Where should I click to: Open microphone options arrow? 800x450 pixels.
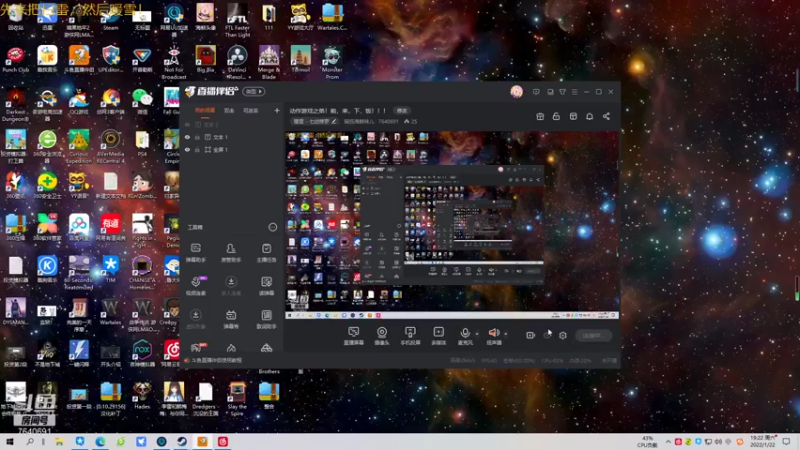[x=478, y=334]
